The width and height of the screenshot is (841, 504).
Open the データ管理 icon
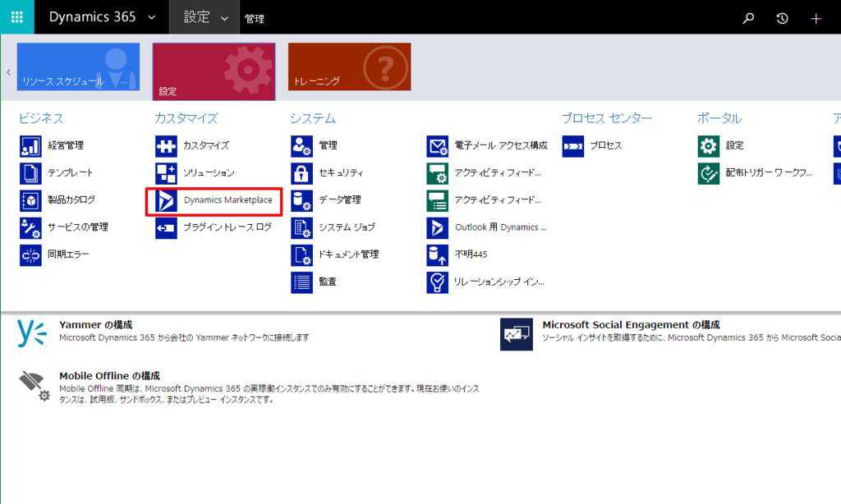tap(302, 200)
